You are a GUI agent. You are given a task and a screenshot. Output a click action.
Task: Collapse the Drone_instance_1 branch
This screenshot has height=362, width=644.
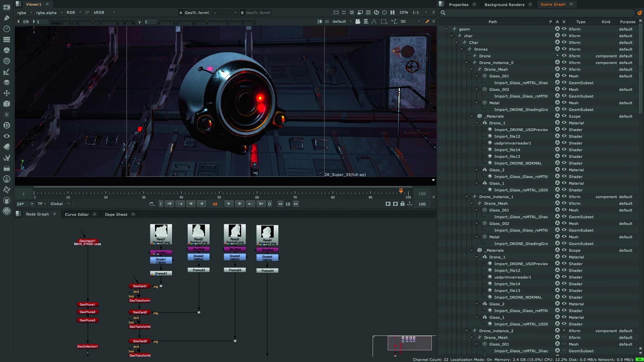(x=467, y=197)
